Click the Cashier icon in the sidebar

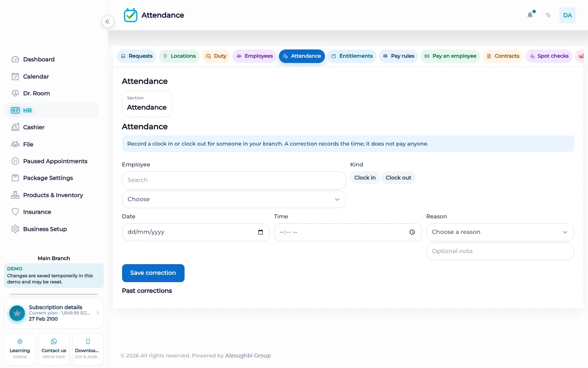pos(15,127)
